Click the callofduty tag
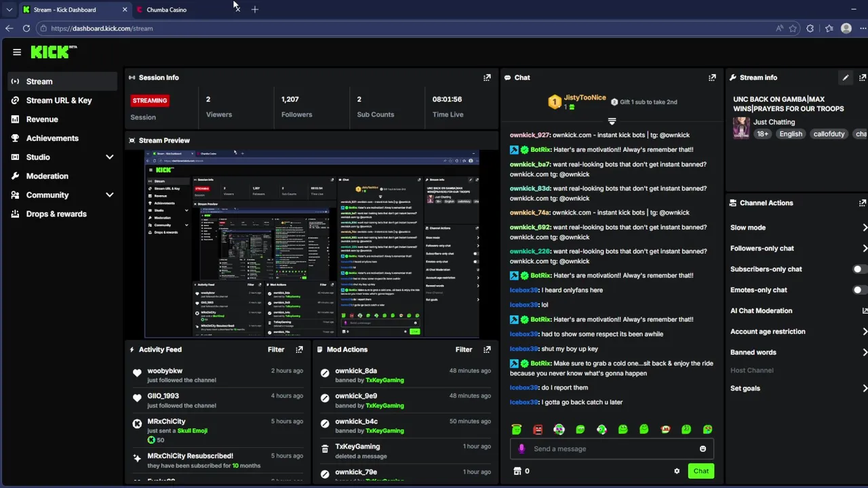868x488 pixels. [x=829, y=134]
